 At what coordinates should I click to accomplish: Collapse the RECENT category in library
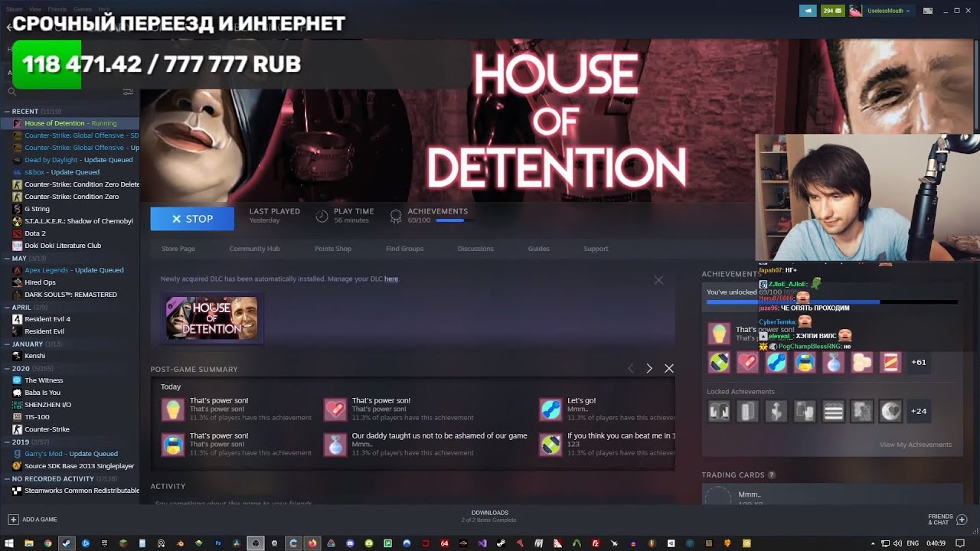(x=7, y=111)
